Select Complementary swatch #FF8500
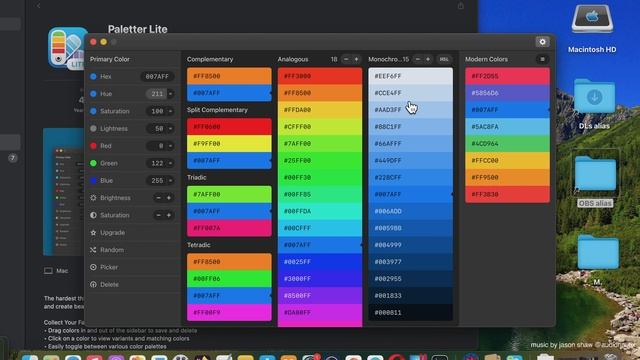This screenshot has height=360, width=640. [229, 76]
